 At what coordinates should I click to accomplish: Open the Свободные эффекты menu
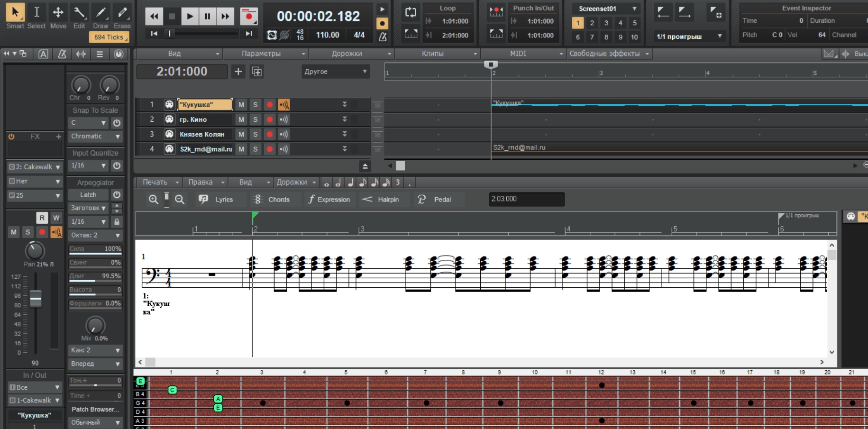[x=609, y=54]
